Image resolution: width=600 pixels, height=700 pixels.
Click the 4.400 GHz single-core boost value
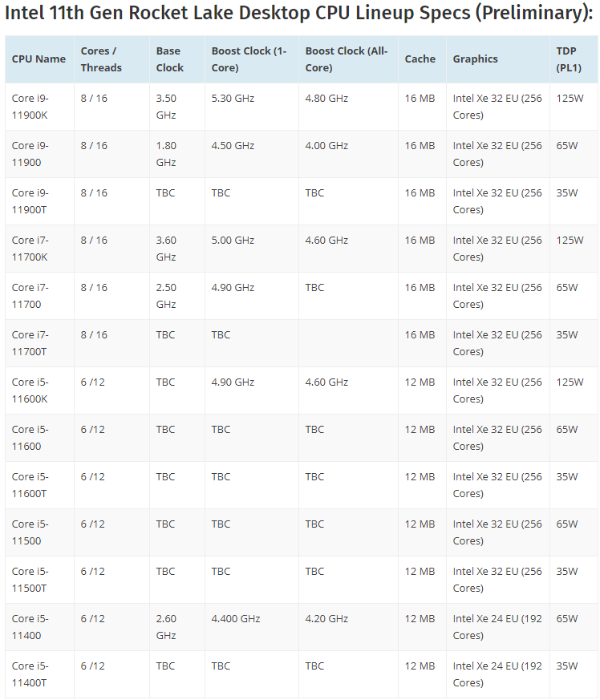click(236, 619)
